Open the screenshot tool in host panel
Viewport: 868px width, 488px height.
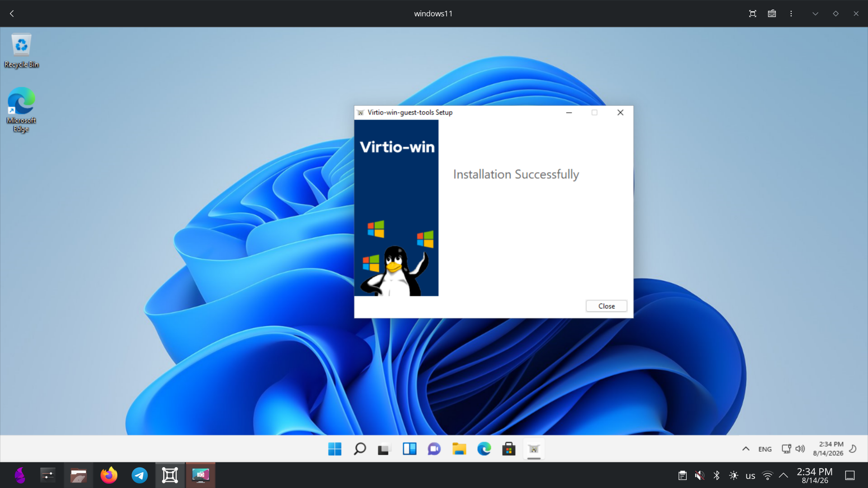(x=201, y=475)
